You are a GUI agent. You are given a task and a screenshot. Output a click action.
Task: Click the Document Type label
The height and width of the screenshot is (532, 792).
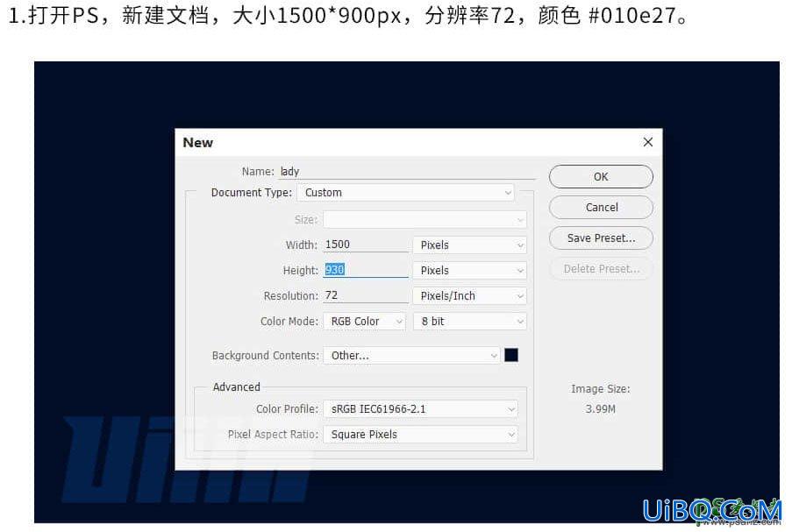click(252, 193)
